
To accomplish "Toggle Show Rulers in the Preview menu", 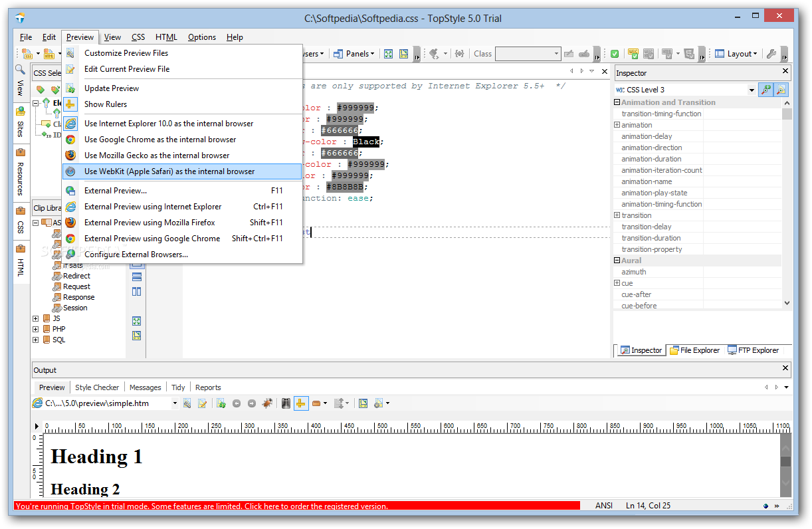I will tap(182, 104).
